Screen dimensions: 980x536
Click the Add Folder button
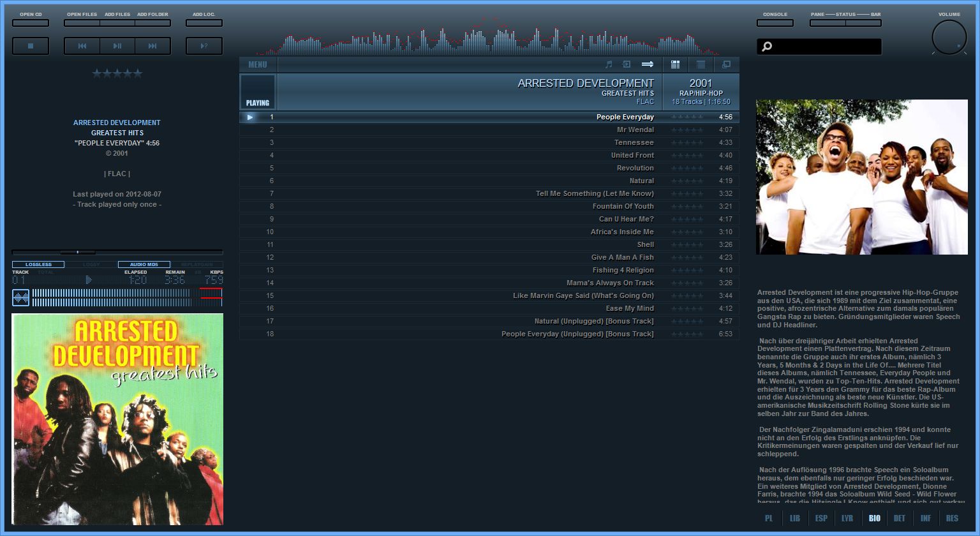pos(152,23)
